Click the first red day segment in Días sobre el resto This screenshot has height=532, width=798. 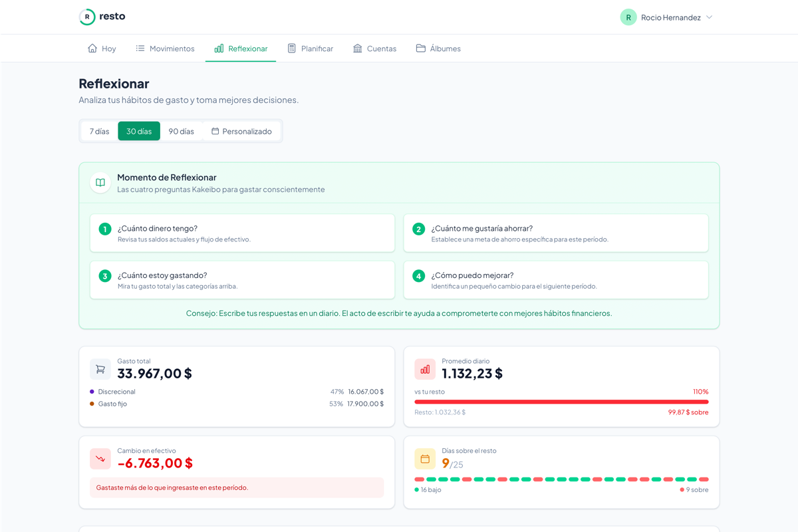pos(420,479)
